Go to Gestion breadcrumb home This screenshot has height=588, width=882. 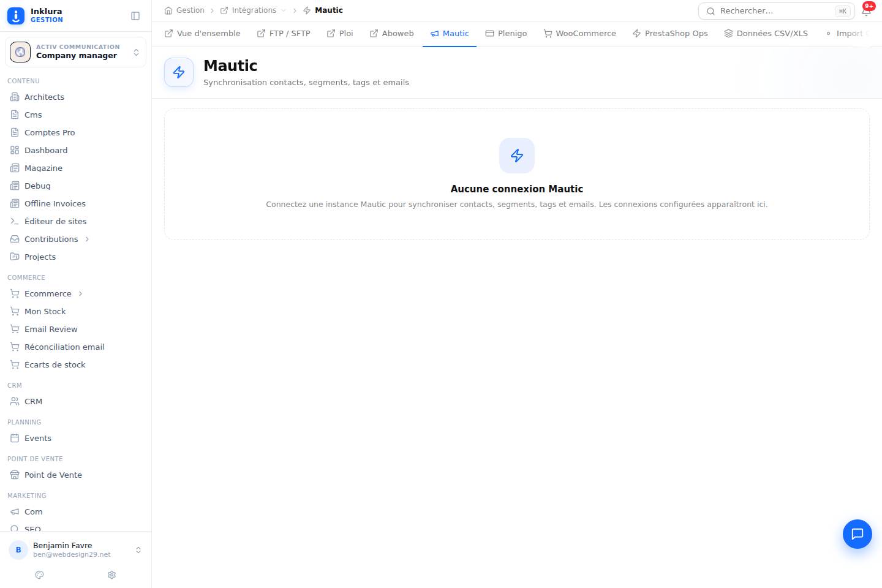tap(184, 10)
